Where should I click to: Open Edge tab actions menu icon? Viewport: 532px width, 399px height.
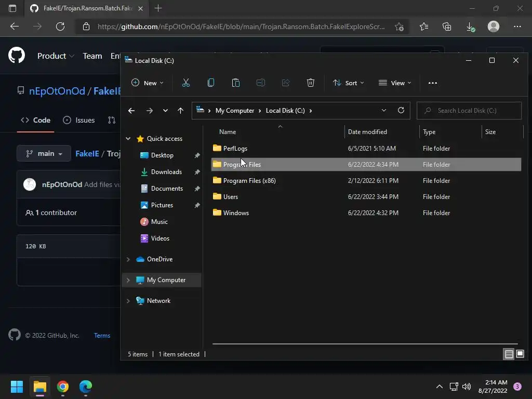[x=12, y=8]
